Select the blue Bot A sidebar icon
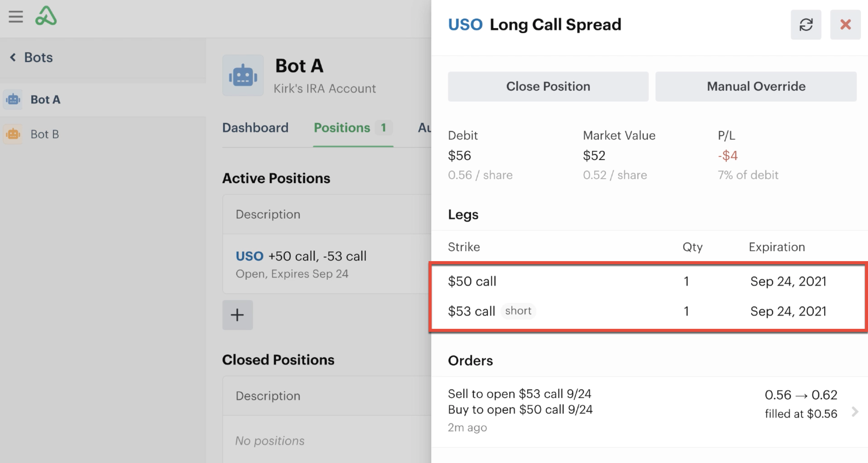Viewport: 868px width, 463px height. point(13,99)
